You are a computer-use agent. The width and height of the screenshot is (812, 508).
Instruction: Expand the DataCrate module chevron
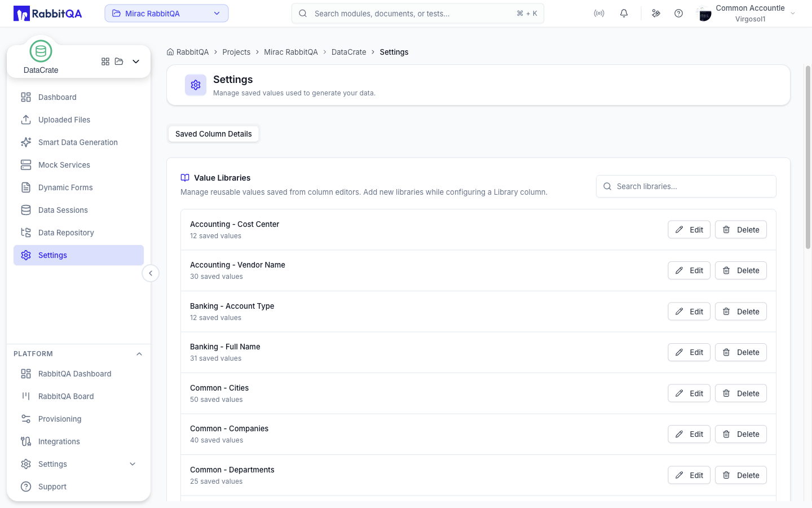coord(136,62)
